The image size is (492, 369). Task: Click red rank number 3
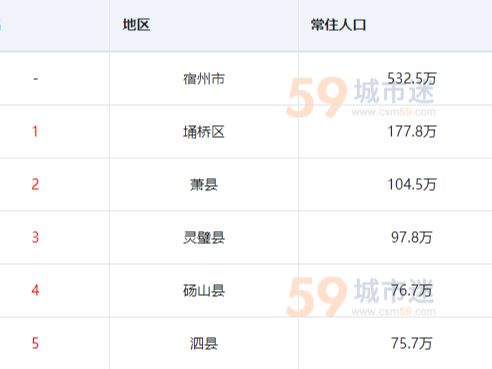point(35,237)
